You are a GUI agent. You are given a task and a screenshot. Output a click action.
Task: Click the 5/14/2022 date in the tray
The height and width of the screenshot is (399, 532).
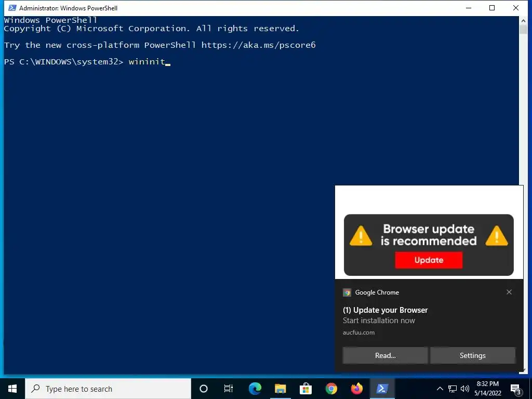pos(487,393)
